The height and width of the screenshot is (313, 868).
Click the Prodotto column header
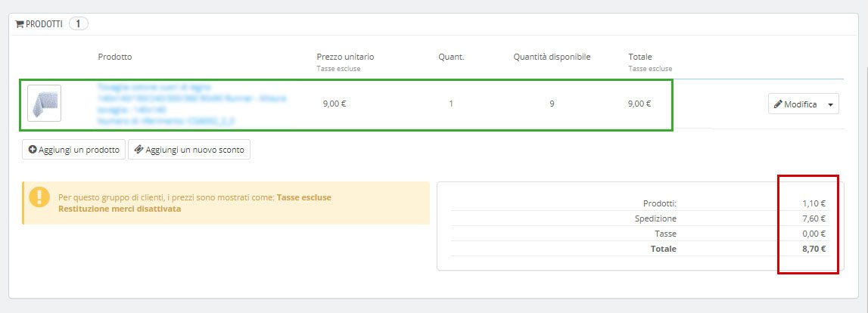coord(115,57)
